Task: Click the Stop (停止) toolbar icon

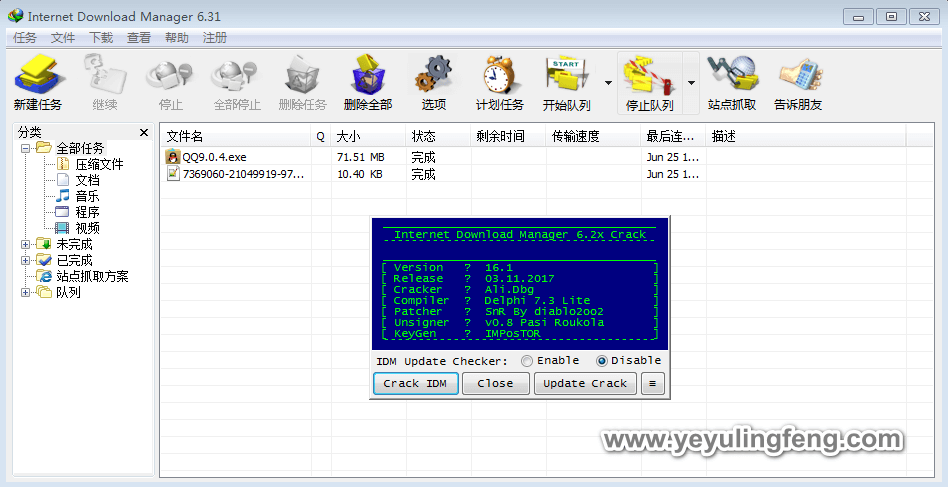Action: click(170, 75)
